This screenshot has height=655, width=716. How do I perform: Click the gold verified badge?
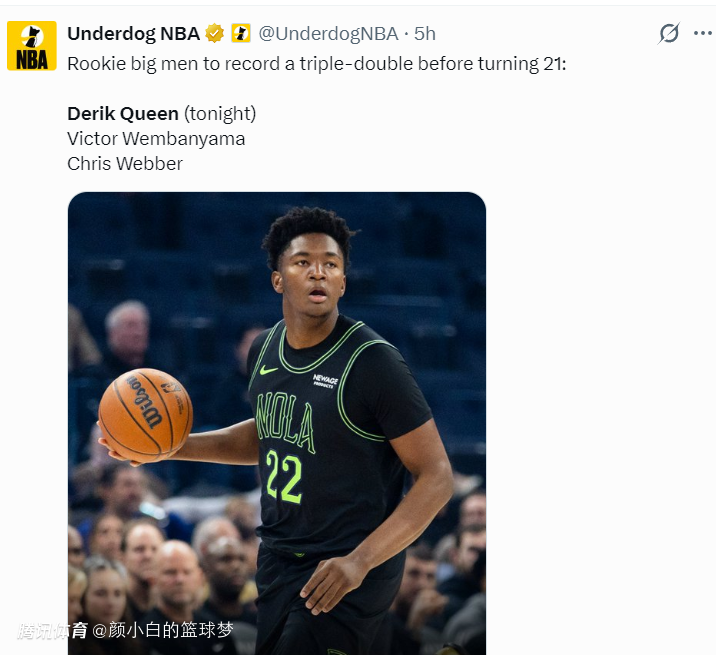[215, 34]
